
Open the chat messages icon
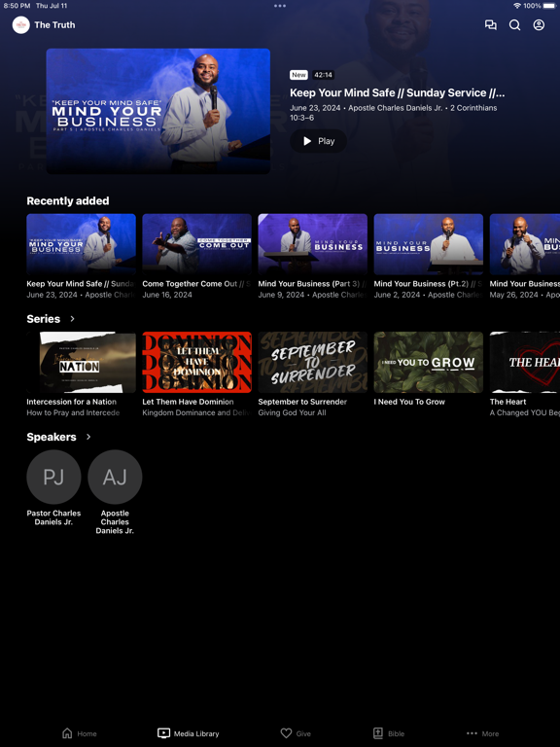(490, 24)
